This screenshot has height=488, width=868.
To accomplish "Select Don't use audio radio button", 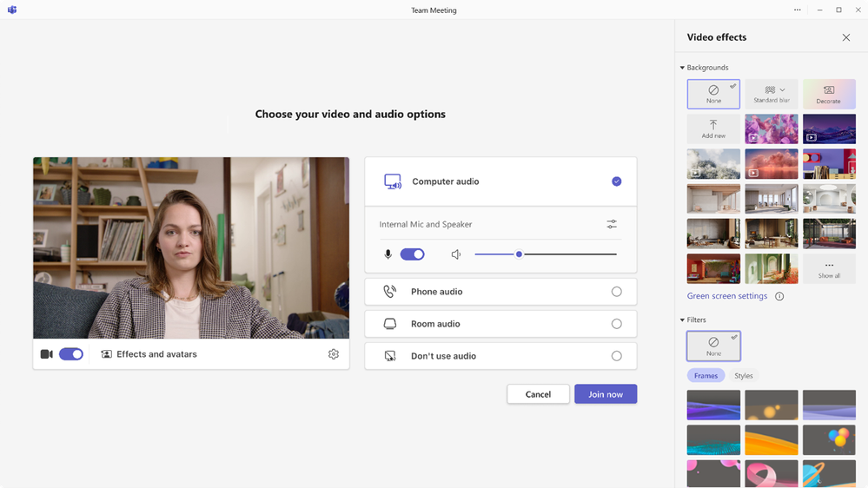I will [x=617, y=356].
